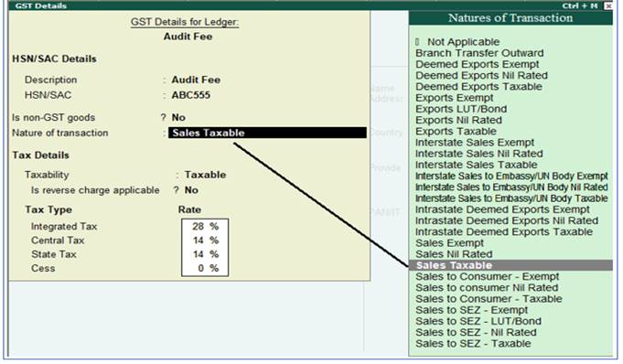The width and height of the screenshot is (623, 364).
Task: Choose Interstate Sales to Embassy/UN Body Exempt
Action: click(511, 176)
